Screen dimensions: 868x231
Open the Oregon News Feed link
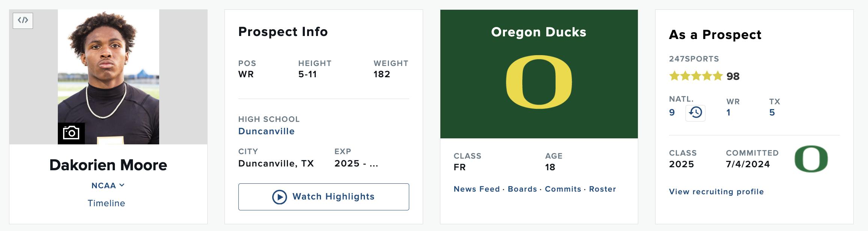(x=476, y=189)
